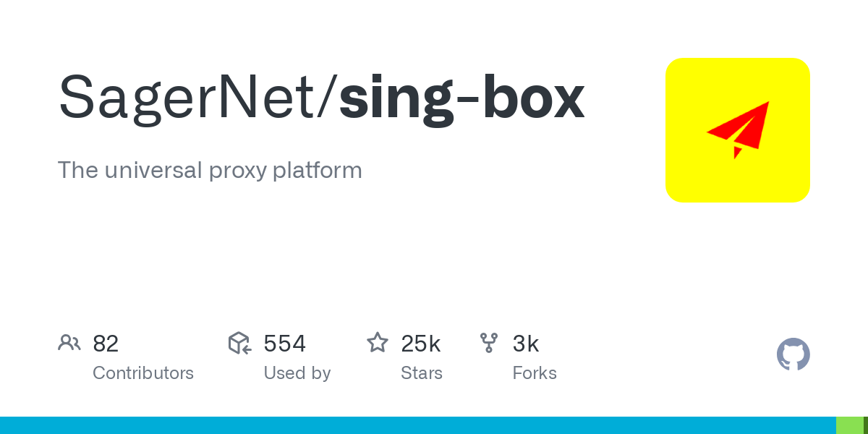Click the green language bar segment
868x434 pixels.
click(x=850, y=425)
